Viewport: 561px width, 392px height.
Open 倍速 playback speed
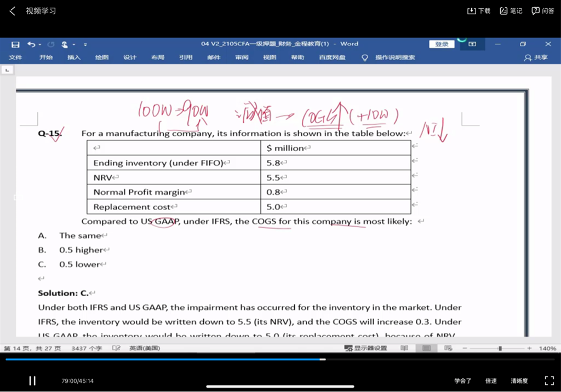pyautogui.click(x=491, y=381)
